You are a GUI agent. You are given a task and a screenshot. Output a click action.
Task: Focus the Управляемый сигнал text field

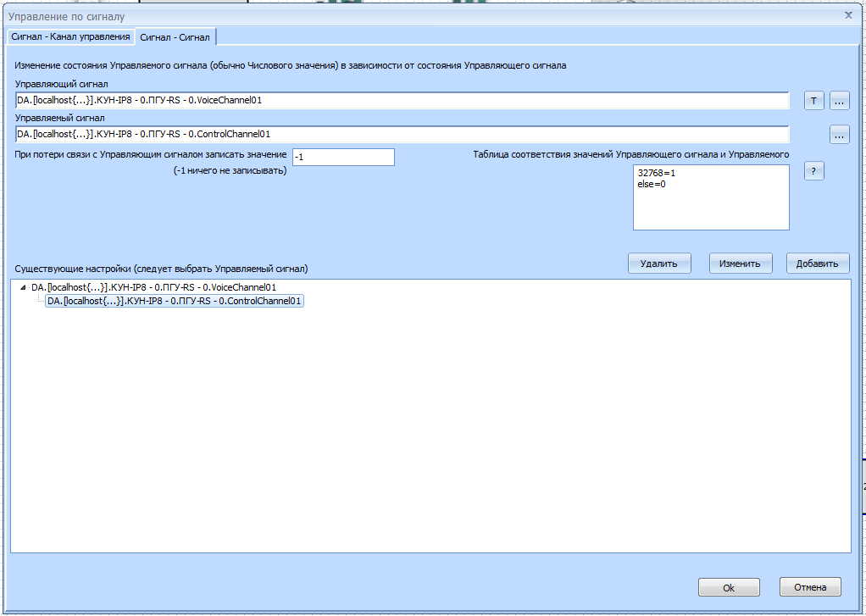(x=401, y=134)
